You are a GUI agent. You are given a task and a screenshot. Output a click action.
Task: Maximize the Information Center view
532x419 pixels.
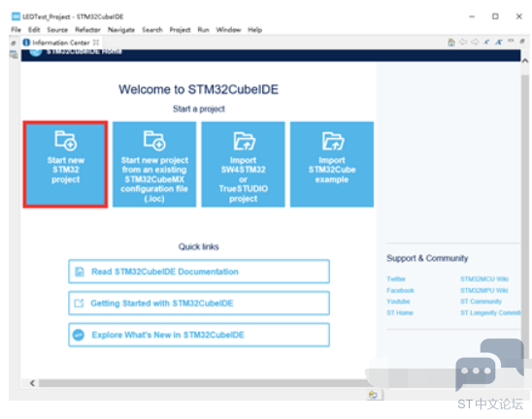522,42
